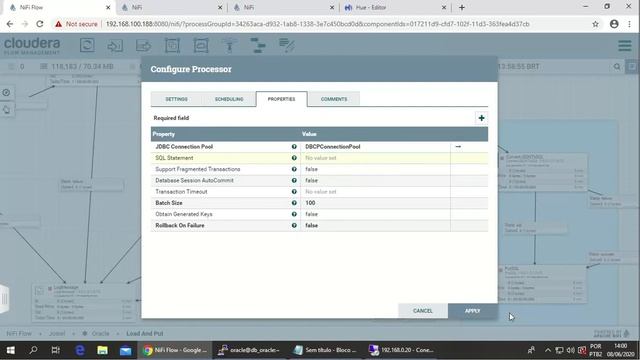Switch to Properties tab
The width and height of the screenshot is (640, 360).
(x=281, y=99)
